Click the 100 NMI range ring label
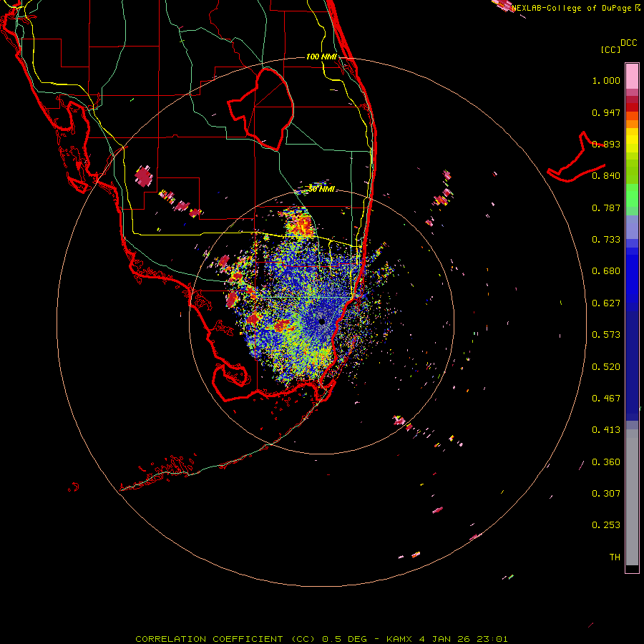The height and width of the screenshot is (644, 644). tap(321, 57)
